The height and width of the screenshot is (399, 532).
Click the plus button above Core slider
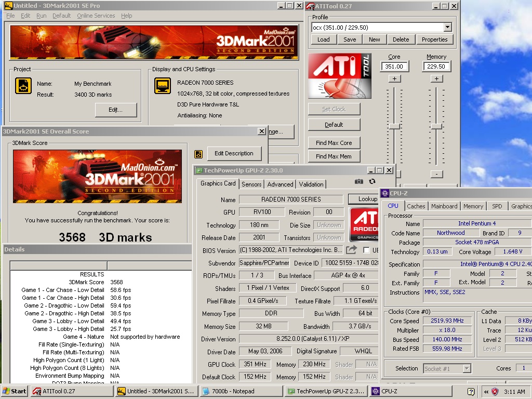click(x=394, y=79)
